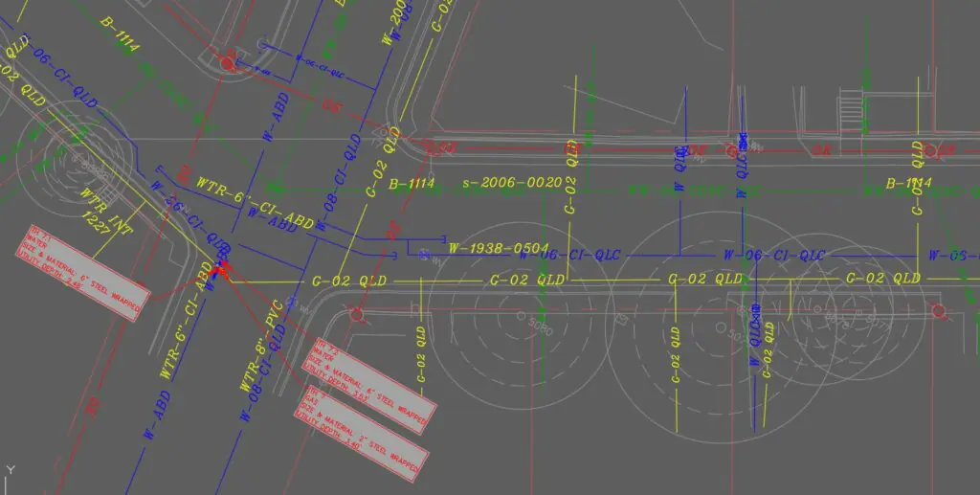Click the B-1114 label beside s-2006-0020
980x495 pixels.
click(x=412, y=184)
